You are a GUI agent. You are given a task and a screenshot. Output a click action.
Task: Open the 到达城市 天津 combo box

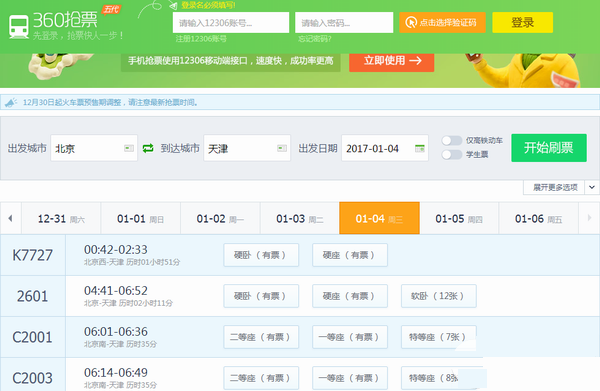[247, 148]
